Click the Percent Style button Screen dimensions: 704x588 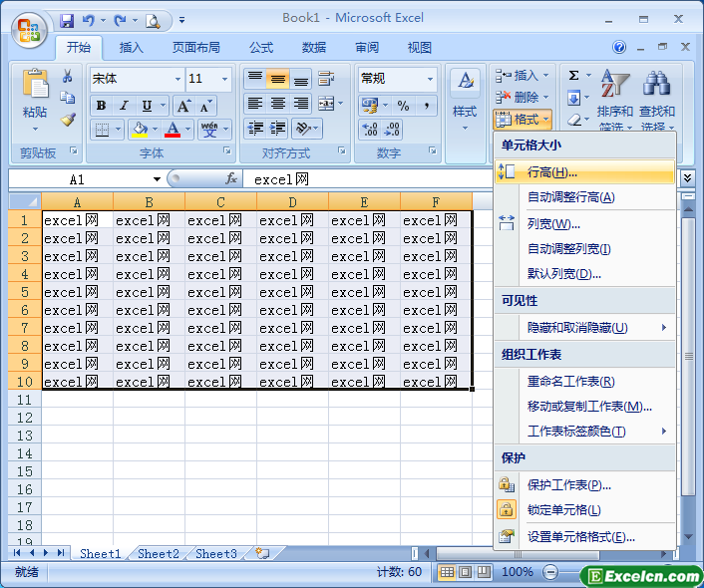tap(403, 106)
